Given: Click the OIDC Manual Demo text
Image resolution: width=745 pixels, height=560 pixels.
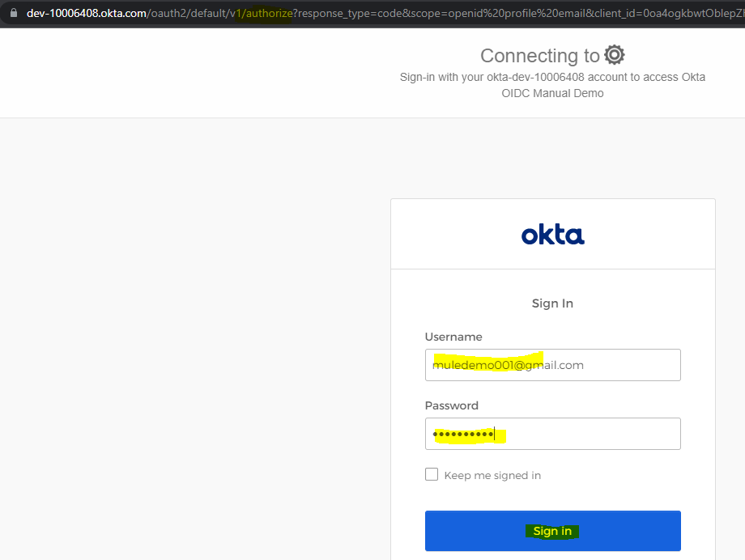Looking at the screenshot, I should pos(552,93).
